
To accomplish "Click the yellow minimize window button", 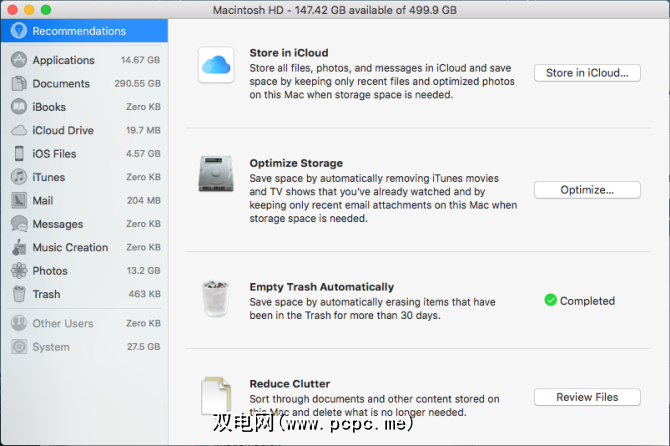I will [29, 10].
